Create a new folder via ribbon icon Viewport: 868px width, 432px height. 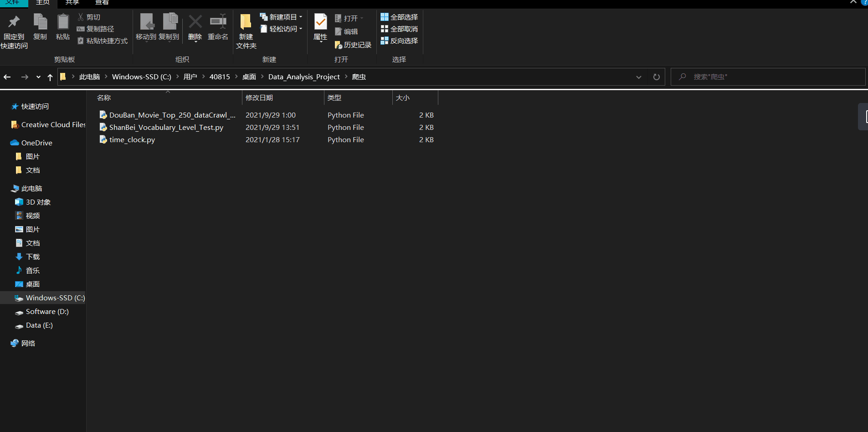click(x=246, y=22)
